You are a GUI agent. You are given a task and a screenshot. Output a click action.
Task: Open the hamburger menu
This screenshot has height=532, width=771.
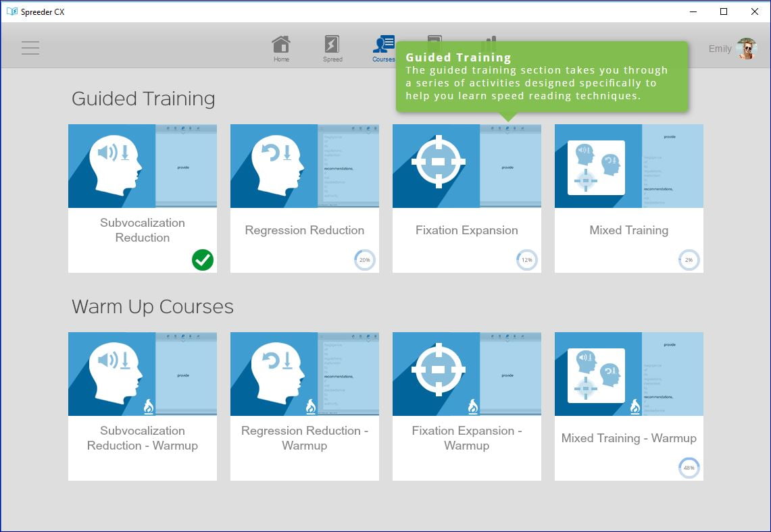pos(30,48)
